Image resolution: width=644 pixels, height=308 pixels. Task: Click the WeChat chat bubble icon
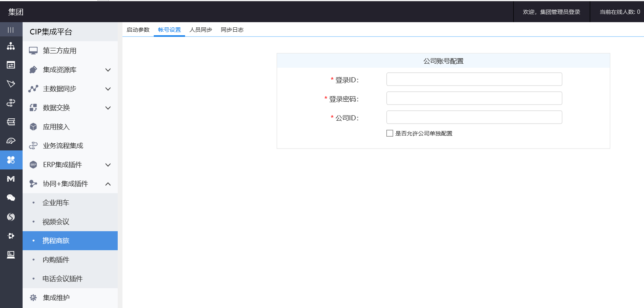(x=11, y=198)
